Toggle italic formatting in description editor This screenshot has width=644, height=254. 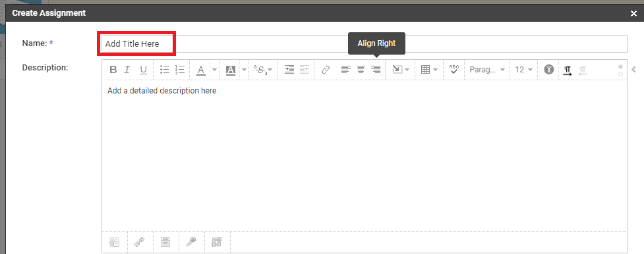pyautogui.click(x=127, y=70)
